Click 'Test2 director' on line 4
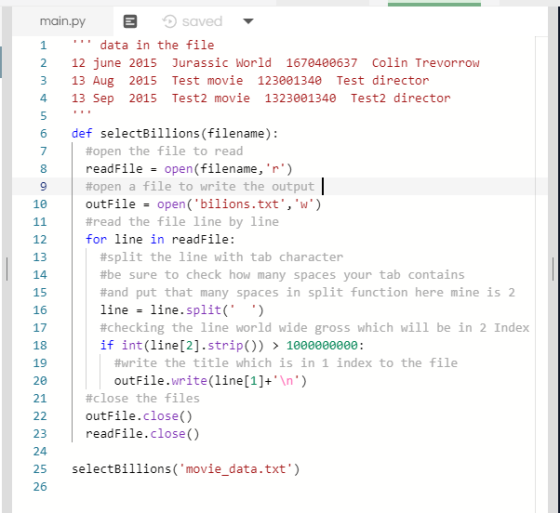560x513 pixels. [x=400, y=98]
